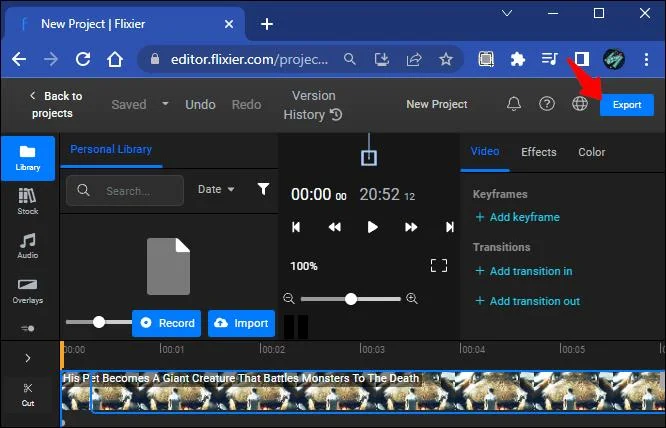Viewport: 666px width, 428px height.
Task: Click the browser home icon
Action: [115, 59]
